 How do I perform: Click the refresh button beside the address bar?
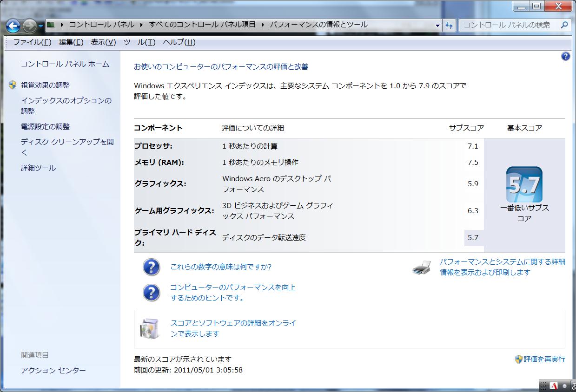point(449,26)
